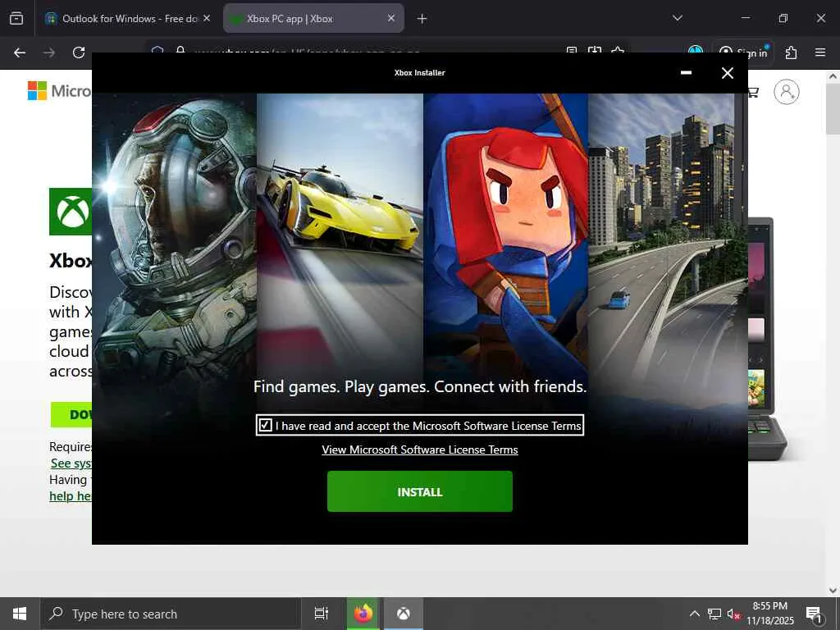The image size is (840, 630).
Task: Open the notification center icon
Action: tap(814, 614)
